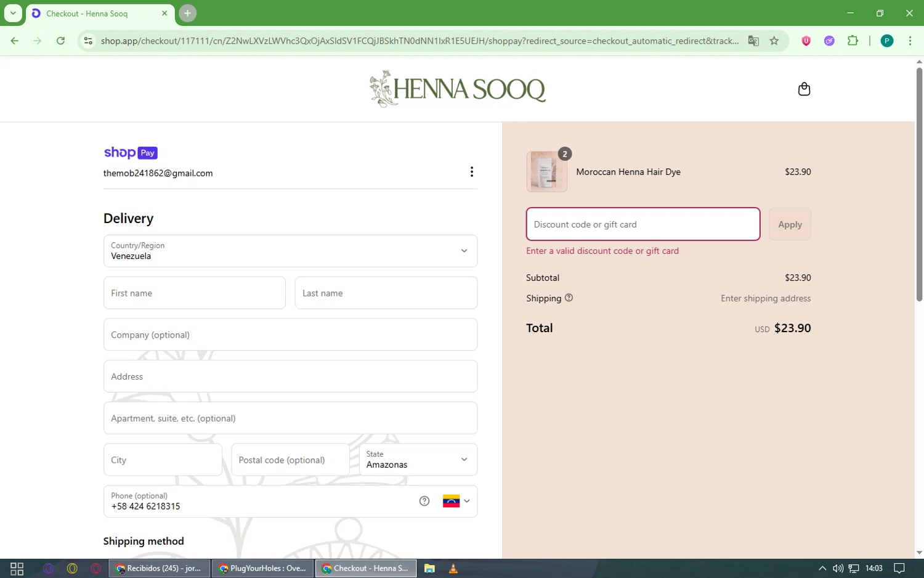This screenshot has width=924, height=578.
Task: Open a new browser tab
Action: 188,13
